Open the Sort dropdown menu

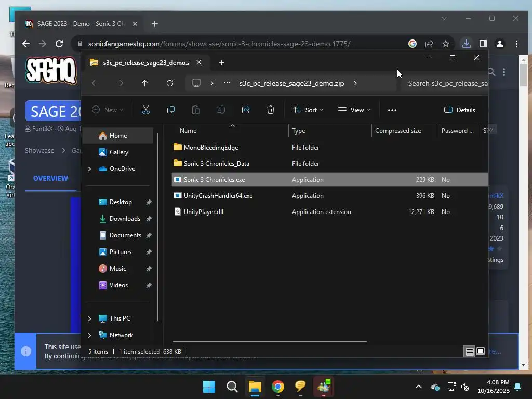(308, 110)
